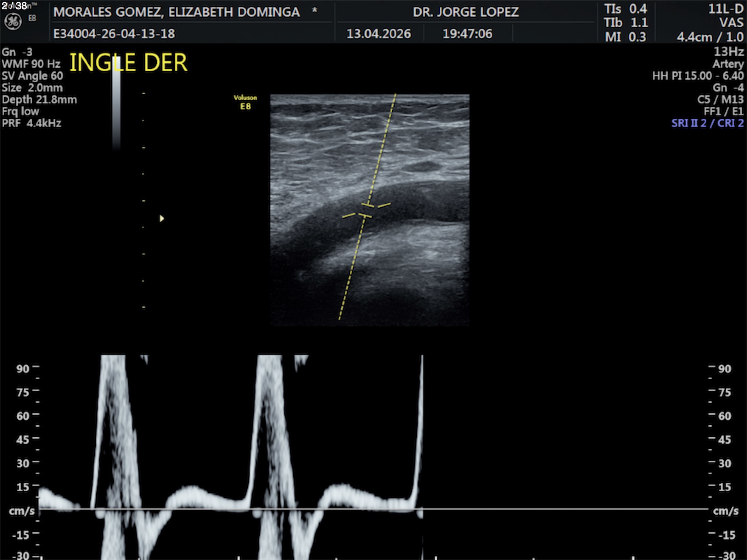Click the GE logo in the top-left corner
The height and width of the screenshot is (560, 747).
(13, 21)
